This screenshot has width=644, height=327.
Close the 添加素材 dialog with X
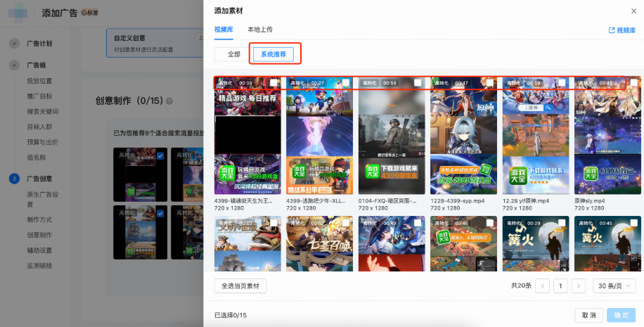(633, 11)
